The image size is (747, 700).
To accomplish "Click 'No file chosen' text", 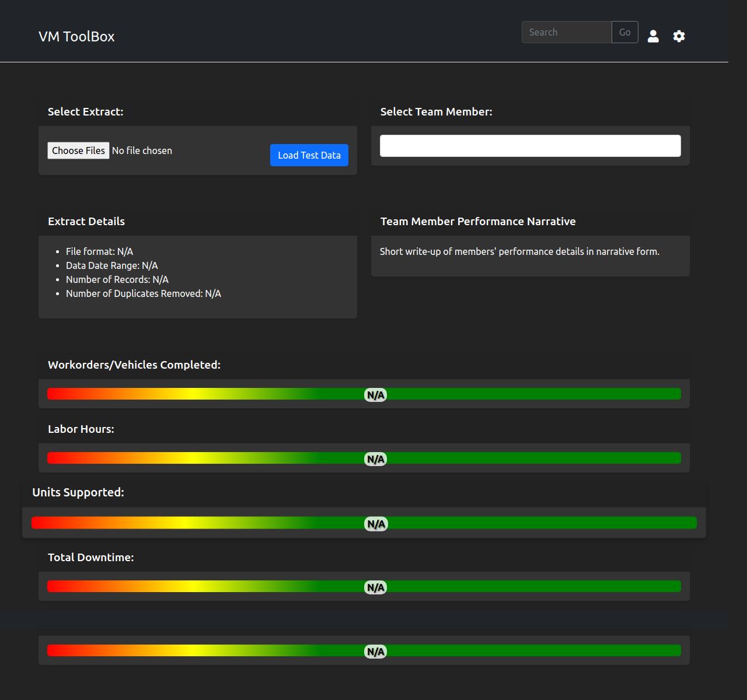I will 142,150.
